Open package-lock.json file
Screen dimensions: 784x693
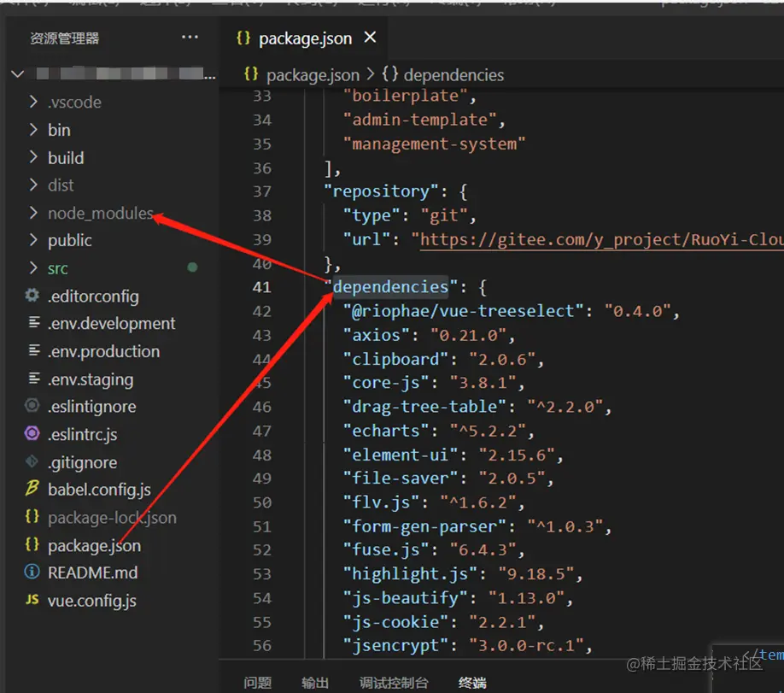pos(112,517)
